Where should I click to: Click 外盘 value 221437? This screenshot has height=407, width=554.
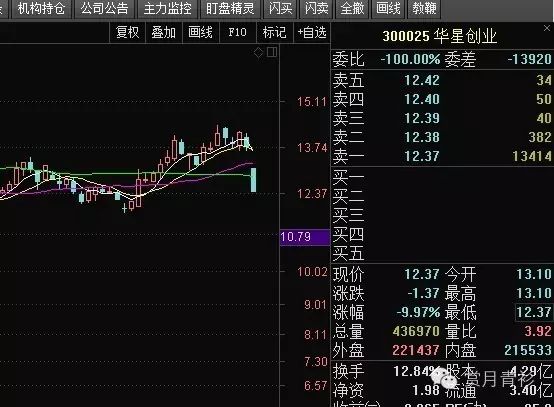click(x=416, y=350)
